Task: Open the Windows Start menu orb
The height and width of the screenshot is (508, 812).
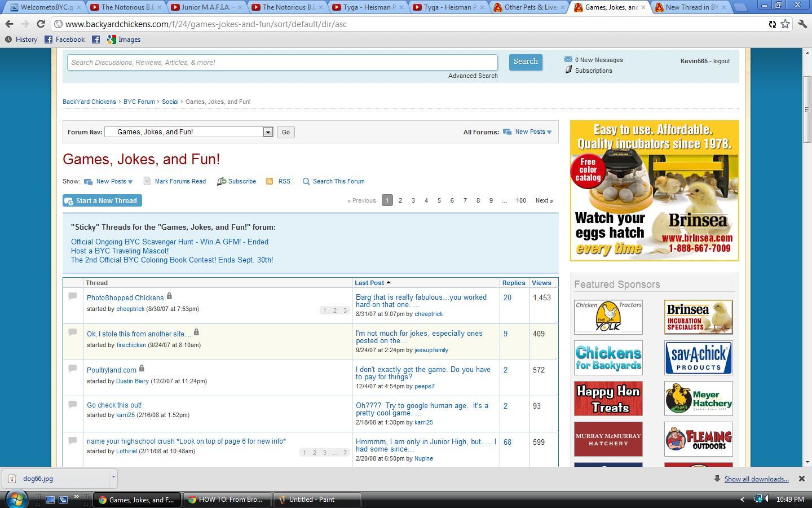Action: tap(16, 499)
